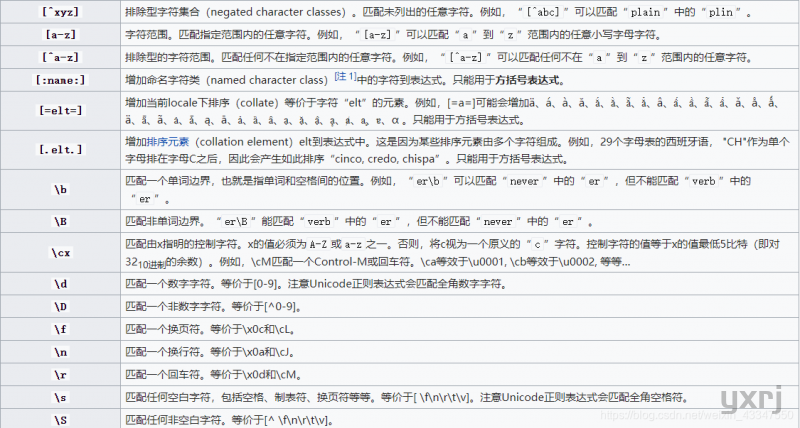Click the text (collation element)
This screenshot has height=428, width=800.
243,142
